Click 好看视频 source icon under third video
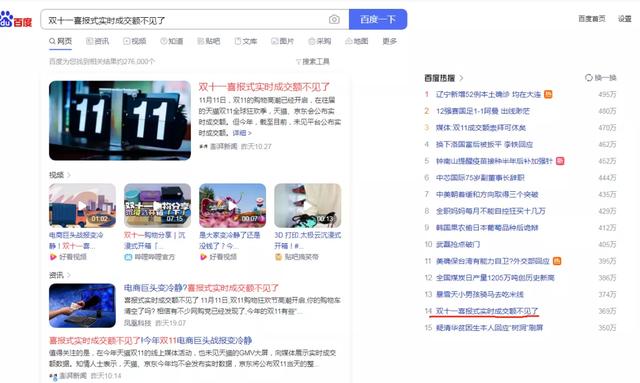 [203, 257]
